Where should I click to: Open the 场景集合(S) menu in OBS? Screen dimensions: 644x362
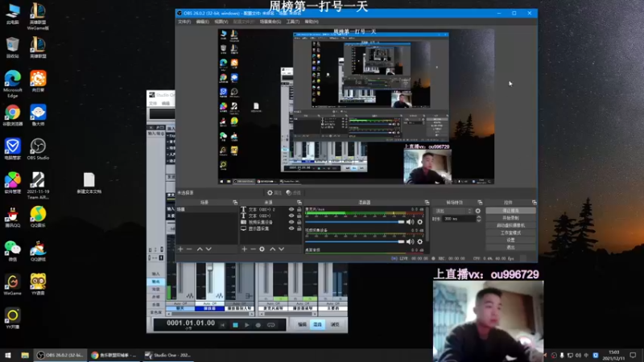click(270, 22)
